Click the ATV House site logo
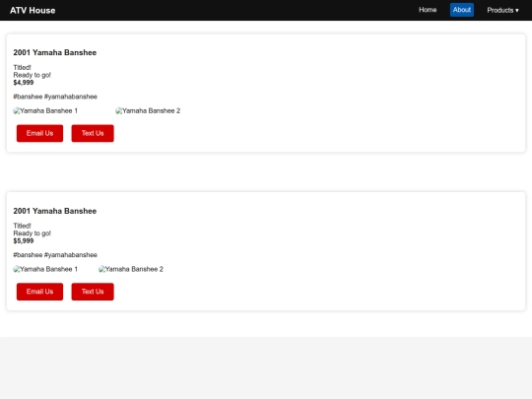Image resolution: width=532 pixels, height=399 pixels. coord(33,10)
